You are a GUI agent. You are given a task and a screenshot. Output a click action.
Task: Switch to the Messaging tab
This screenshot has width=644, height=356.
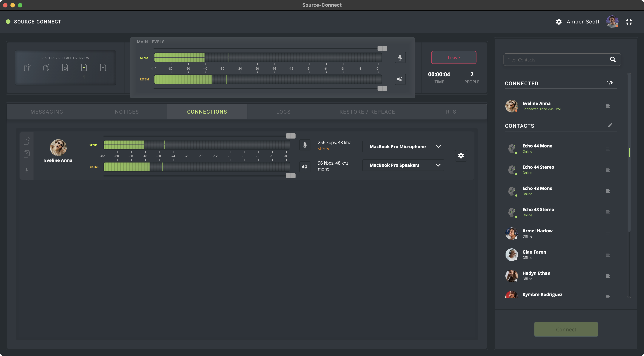click(x=47, y=112)
